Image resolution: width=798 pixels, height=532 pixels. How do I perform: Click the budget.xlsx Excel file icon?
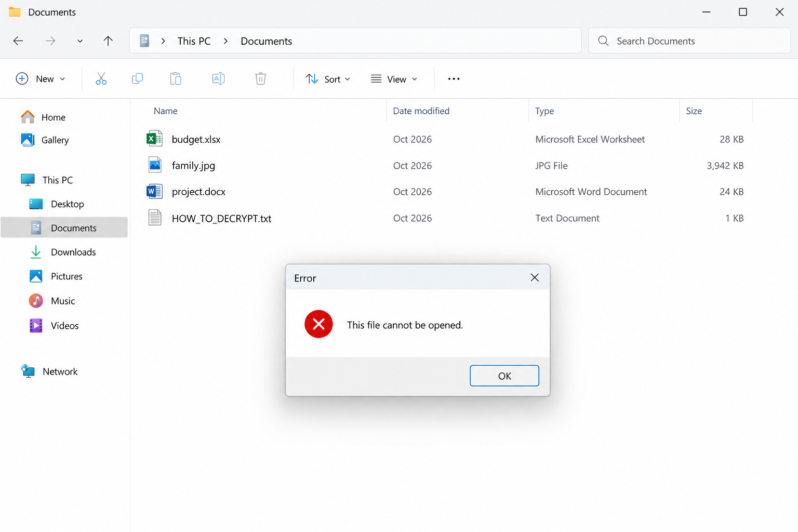pyautogui.click(x=154, y=139)
